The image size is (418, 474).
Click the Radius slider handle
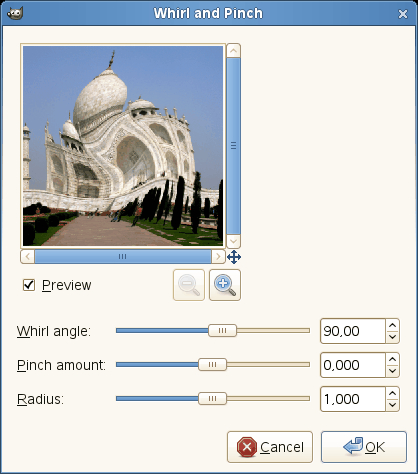tap(212, 399)
